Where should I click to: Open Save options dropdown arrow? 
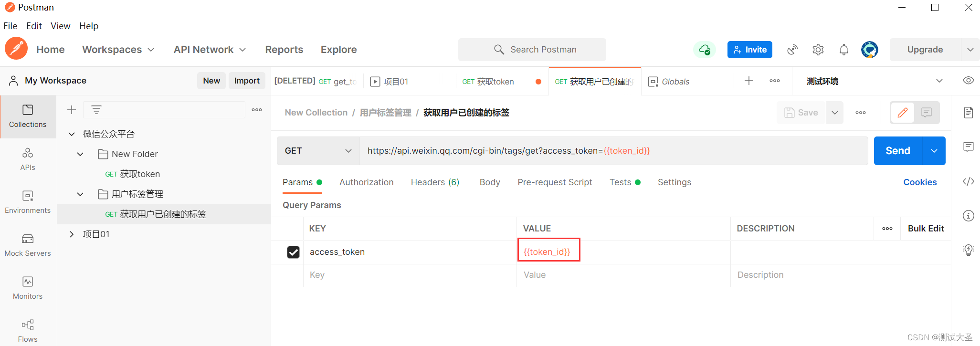click(835, 113)
